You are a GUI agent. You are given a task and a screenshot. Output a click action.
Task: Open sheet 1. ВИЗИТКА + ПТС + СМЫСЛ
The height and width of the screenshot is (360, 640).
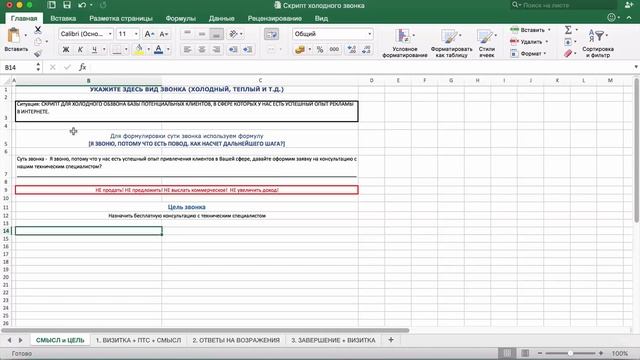[x=138, y=340]
